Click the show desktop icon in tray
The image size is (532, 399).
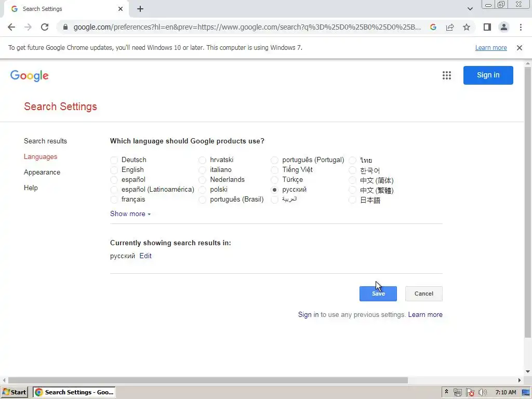coord(526,392)
